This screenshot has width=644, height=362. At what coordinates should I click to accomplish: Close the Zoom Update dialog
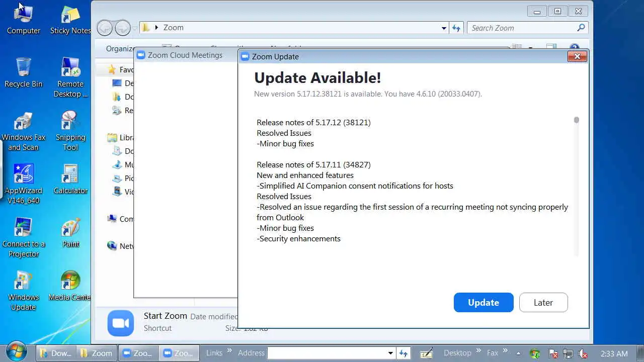[x=577, y=56]
